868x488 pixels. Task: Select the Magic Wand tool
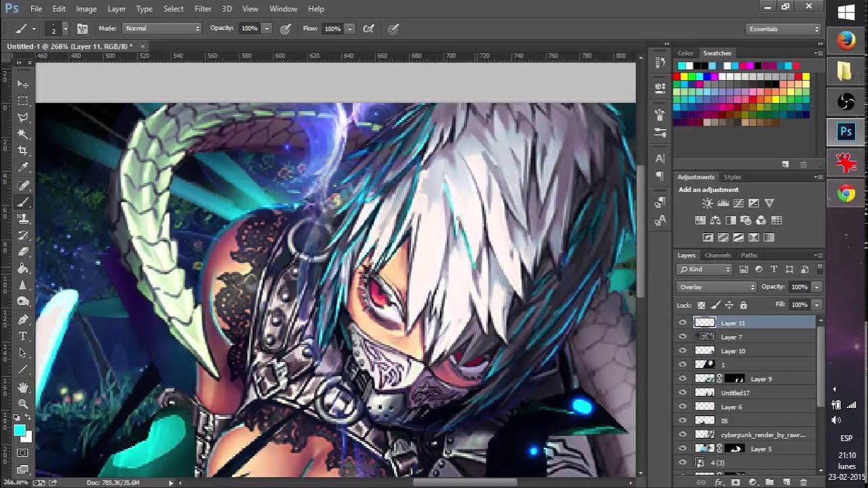point(23,134)
